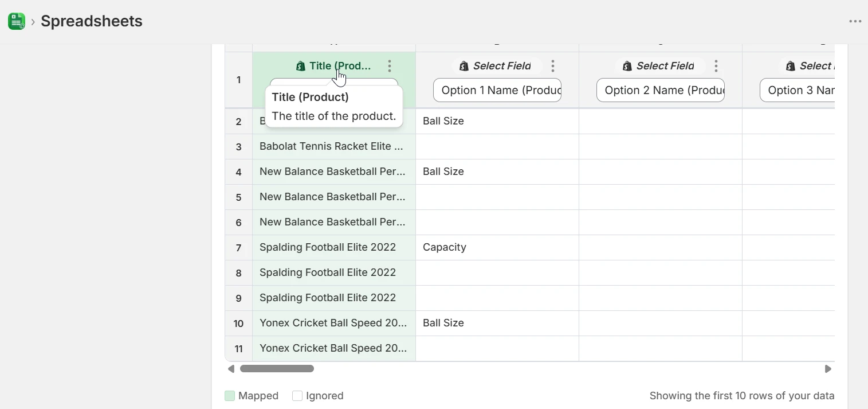
Task: Click New Balance Basketball cell in row 4
Action: (x=334, y=172)
